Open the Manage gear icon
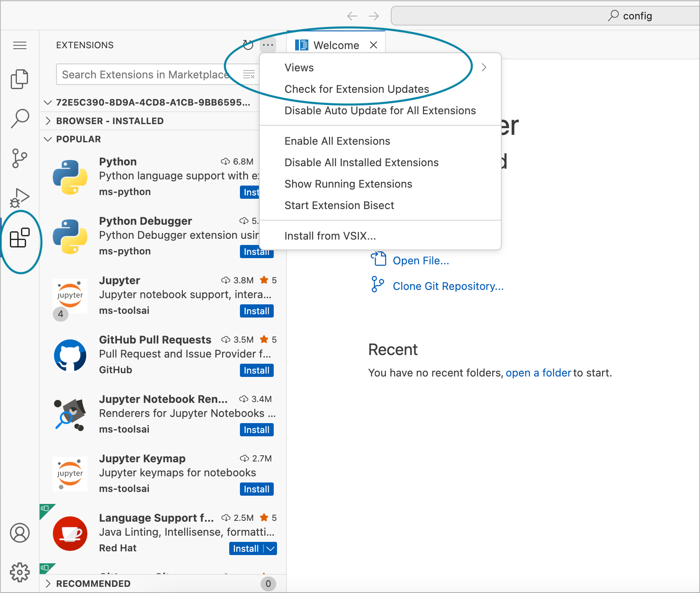This screenshot has width=700, height=593. 20,572
